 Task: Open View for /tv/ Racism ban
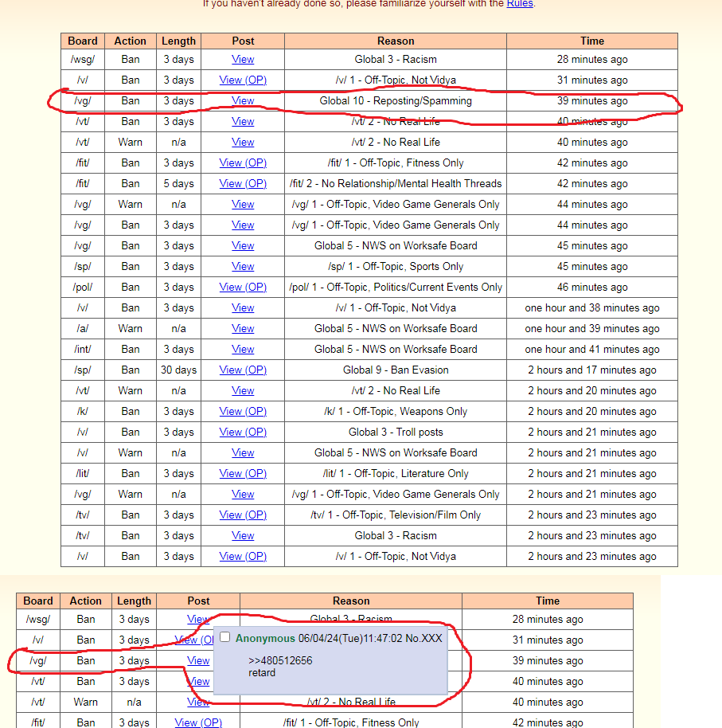[243, 536]
